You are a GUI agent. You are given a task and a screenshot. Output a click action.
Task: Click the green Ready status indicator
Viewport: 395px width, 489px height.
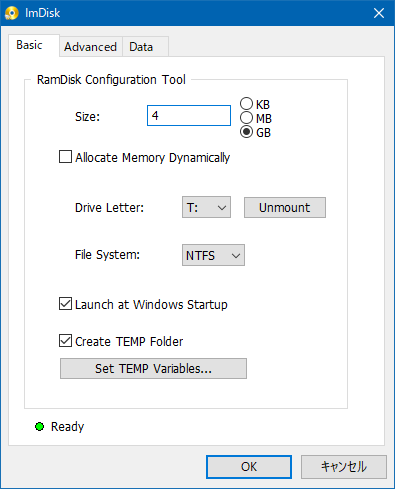point(40,426)
